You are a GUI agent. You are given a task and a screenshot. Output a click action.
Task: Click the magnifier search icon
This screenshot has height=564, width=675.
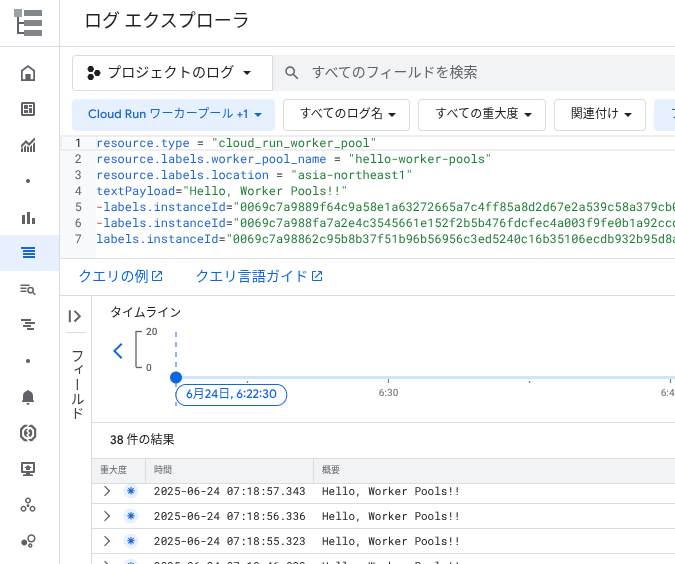click(x=291, y=73)
